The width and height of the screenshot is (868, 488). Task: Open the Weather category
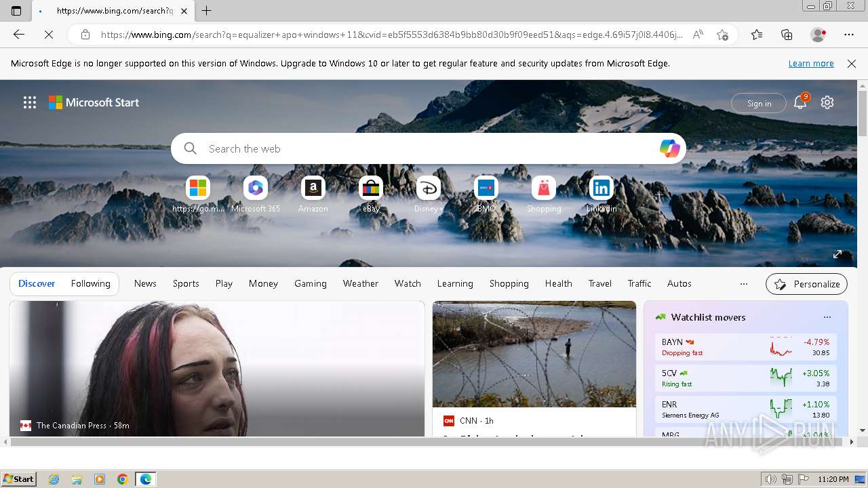pos(361,284)
